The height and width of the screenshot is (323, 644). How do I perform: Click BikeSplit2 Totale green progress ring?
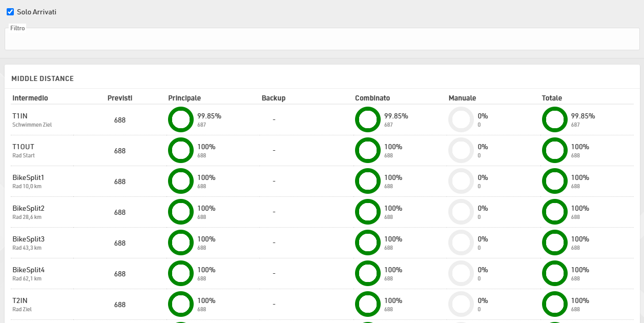[555, 212]
